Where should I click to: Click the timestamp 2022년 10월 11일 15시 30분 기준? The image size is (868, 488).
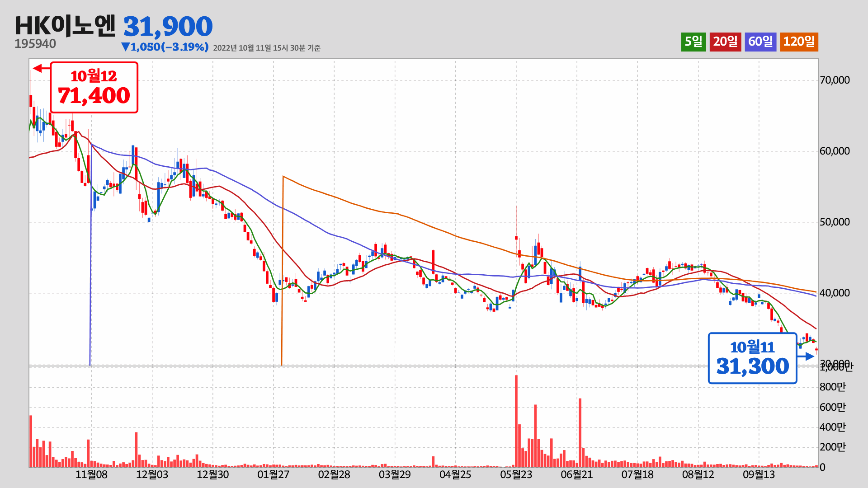pyautogui.click(x=267, y=48)
